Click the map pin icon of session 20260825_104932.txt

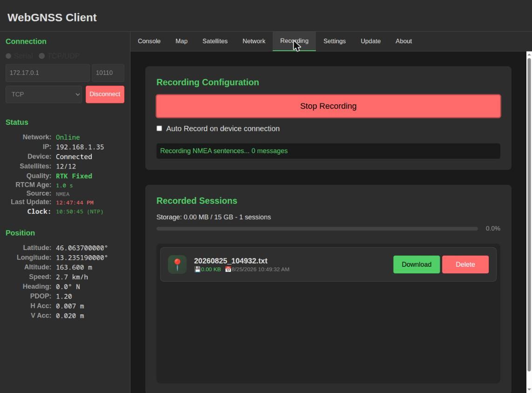pos(177,264)
